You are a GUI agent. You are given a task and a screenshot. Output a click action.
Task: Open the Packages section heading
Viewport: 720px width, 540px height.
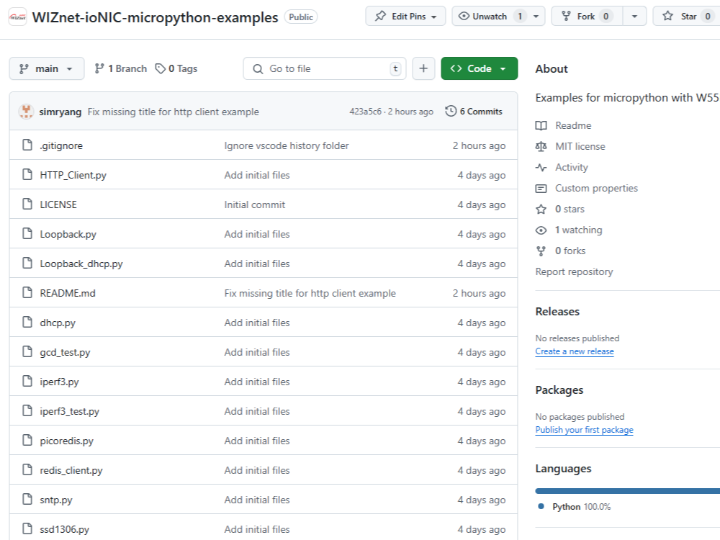point(559,390)
